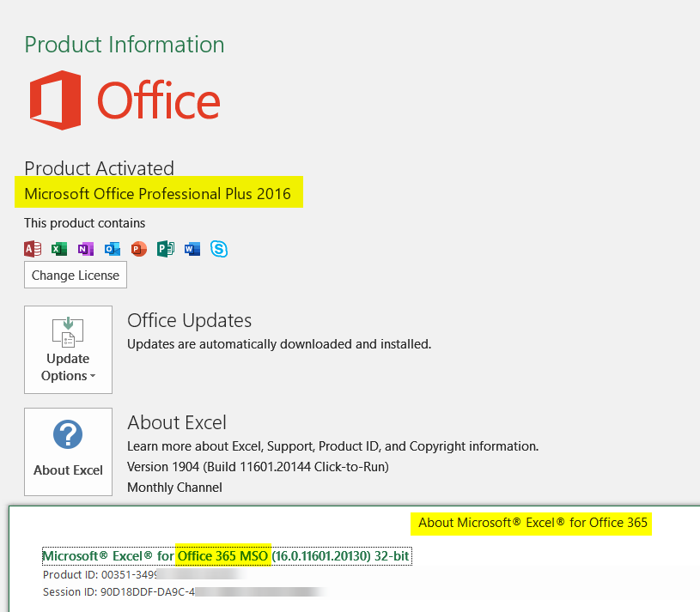Click the Office logo

click(x=125, y=100)
